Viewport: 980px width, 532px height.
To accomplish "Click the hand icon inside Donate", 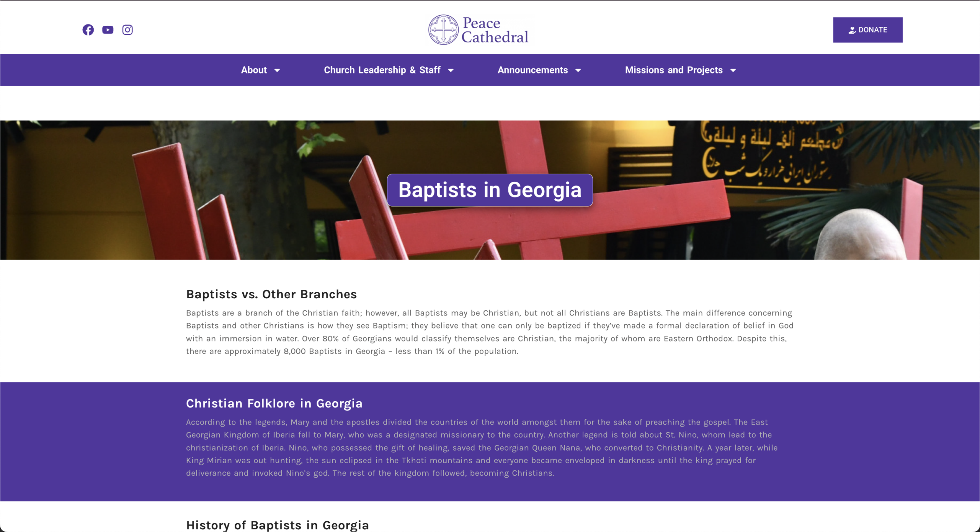I will 852,30.
